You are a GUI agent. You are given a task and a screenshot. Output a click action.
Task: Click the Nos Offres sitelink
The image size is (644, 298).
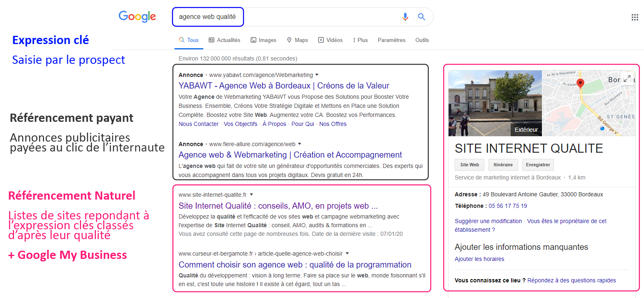333,124
